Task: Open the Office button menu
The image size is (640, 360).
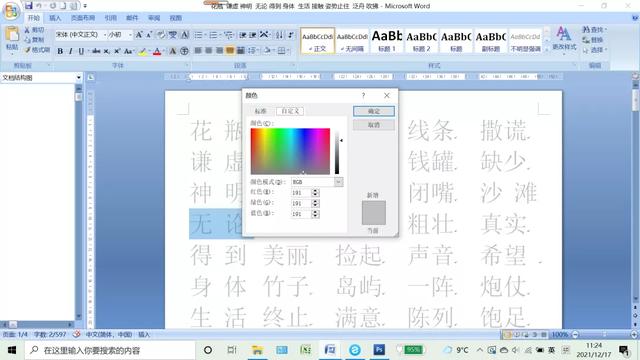Action: (x=11, y=11)
